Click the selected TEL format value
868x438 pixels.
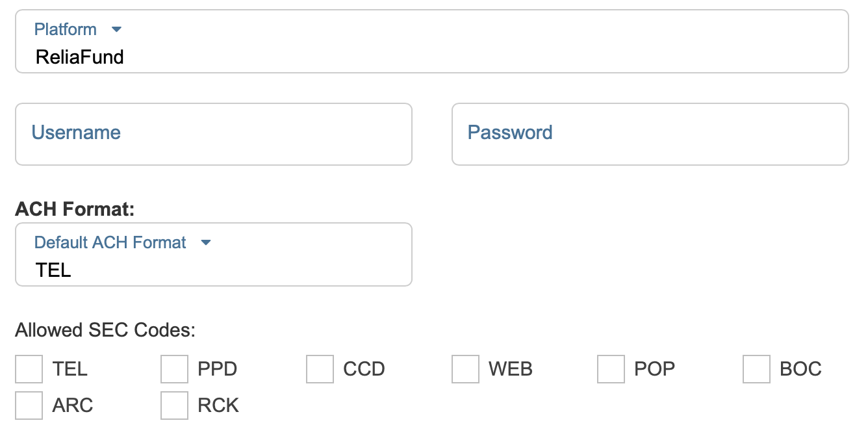53,270
